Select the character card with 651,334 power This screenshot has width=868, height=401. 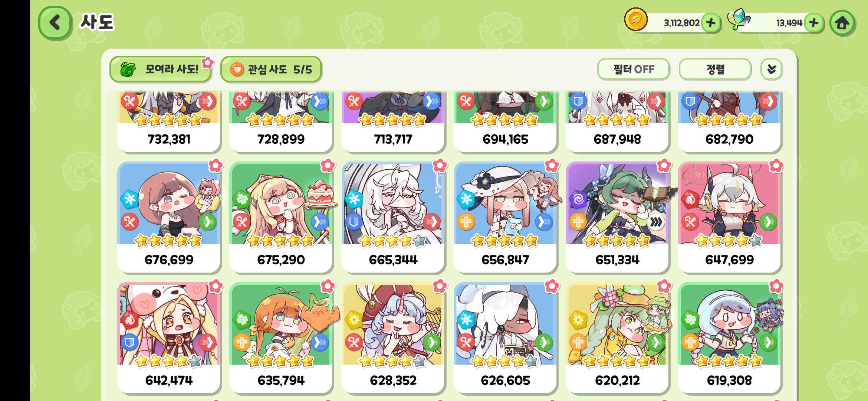click(617, 217)
